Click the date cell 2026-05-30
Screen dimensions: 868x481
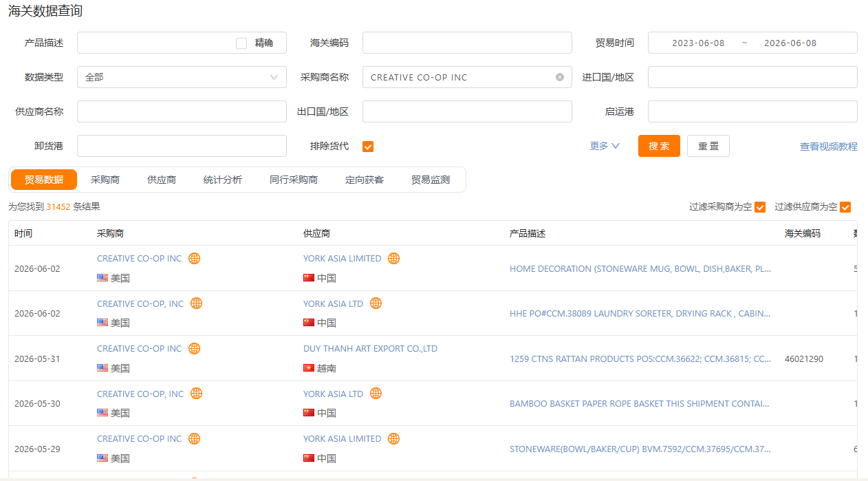(x=37, y=403)
